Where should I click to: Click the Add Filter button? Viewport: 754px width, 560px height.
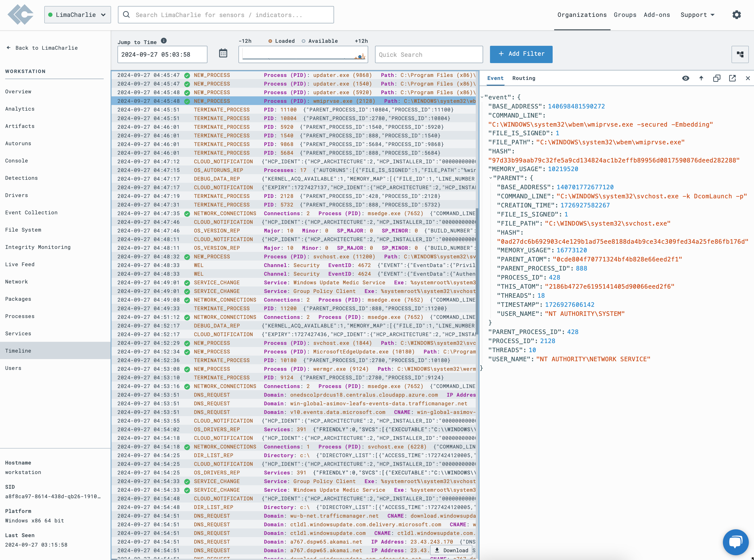[x=521, y=54]
